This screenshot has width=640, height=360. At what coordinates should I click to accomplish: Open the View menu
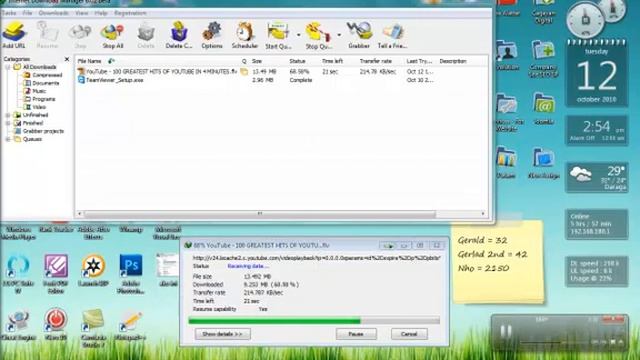[x=82, y=13]
